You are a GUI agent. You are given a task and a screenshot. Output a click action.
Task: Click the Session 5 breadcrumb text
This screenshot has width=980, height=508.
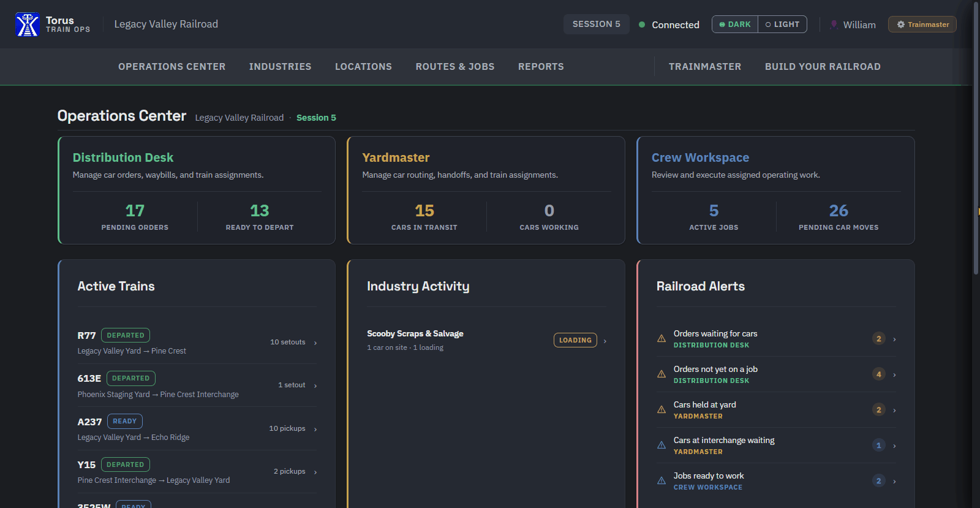tap(316, 118)
